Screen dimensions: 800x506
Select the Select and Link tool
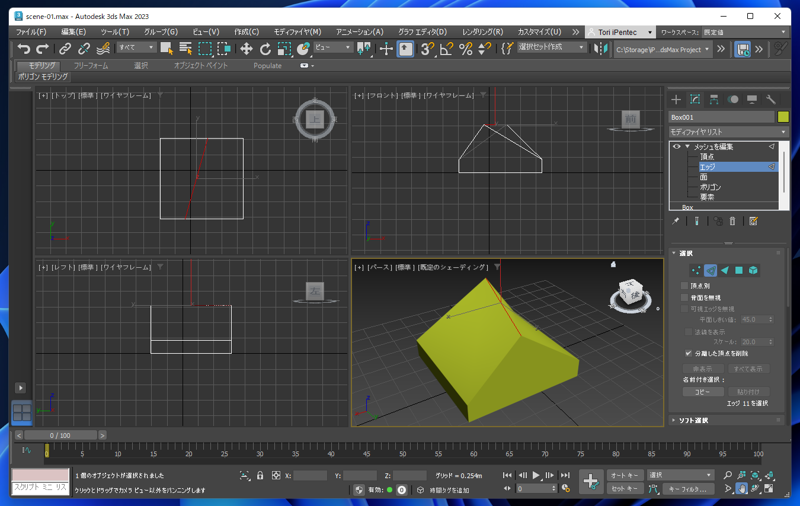[64, 48]
